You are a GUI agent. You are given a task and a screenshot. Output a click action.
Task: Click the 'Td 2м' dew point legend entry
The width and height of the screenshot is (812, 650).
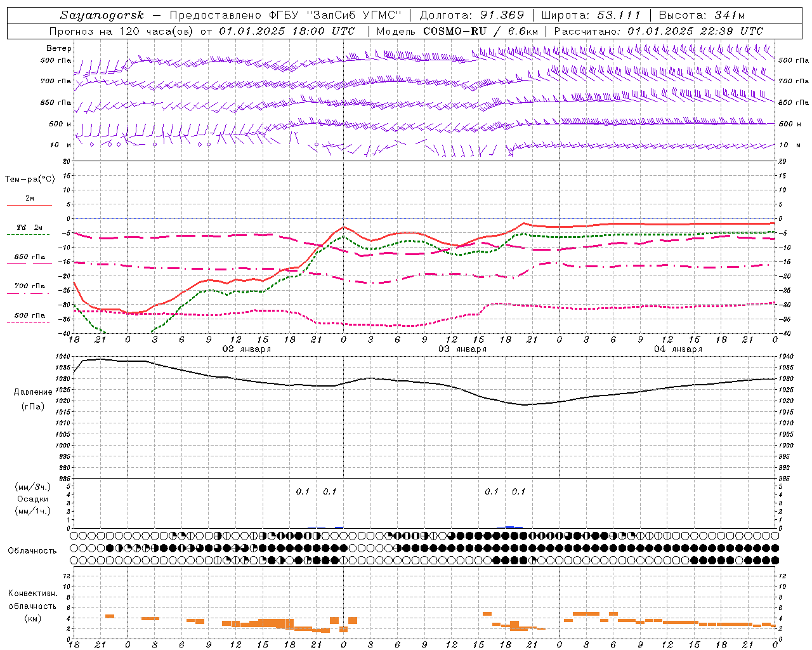point(29,227)
